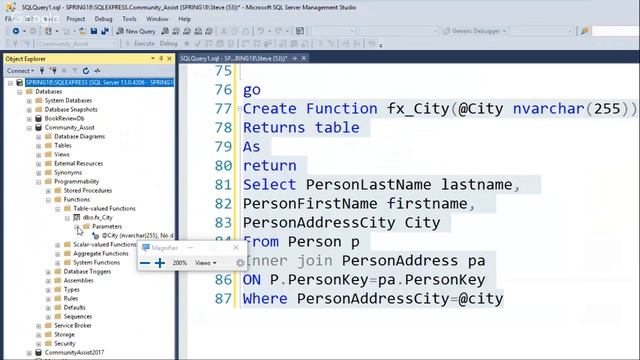Click the Undo arrow icon
This screenshot has height=360, width=640.
click(260, 31)
